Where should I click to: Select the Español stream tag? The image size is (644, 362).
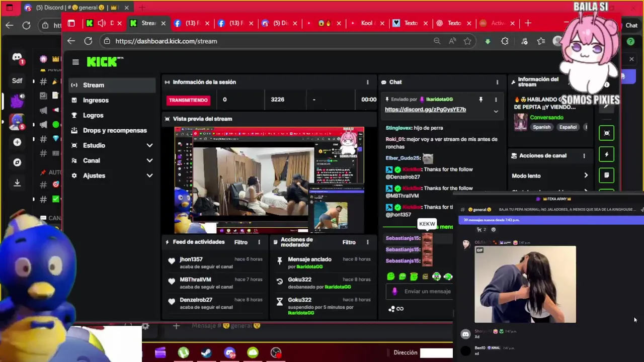(568, 127)
